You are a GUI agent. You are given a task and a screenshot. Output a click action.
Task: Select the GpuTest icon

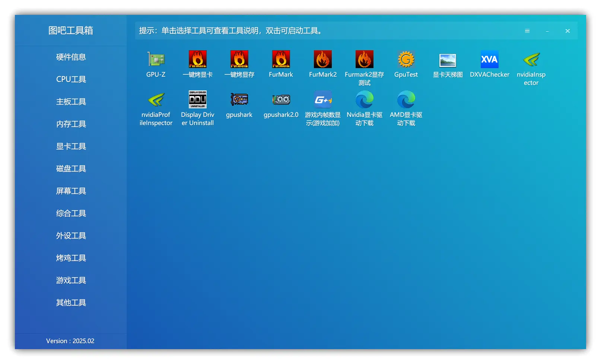point(406,60)
